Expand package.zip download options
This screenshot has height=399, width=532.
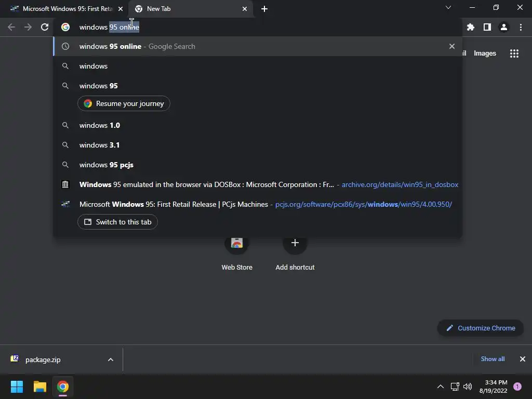click(x=111, y=360)
